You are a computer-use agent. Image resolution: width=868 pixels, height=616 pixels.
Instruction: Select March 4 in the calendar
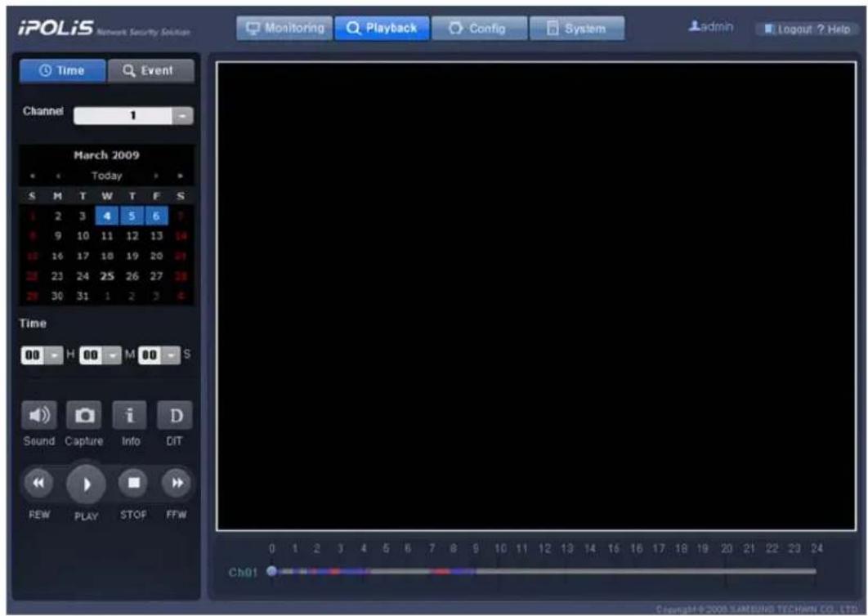point(107,216)
